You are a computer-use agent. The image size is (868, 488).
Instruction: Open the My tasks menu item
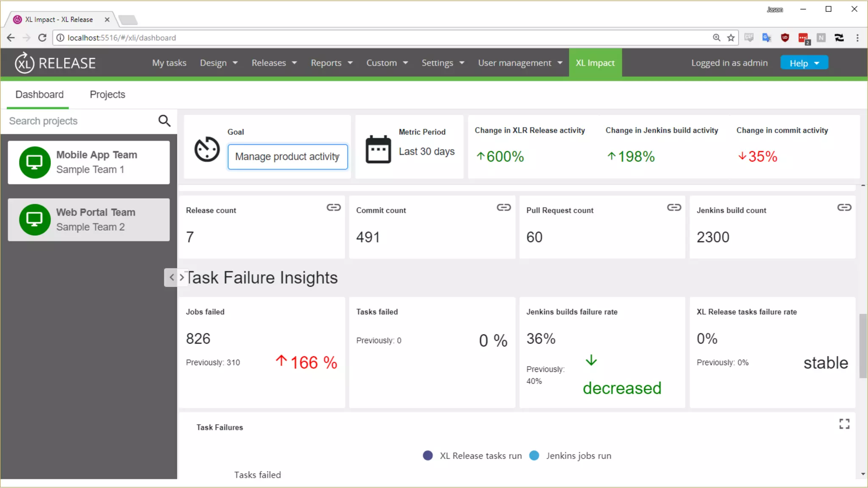click(169, 63)
